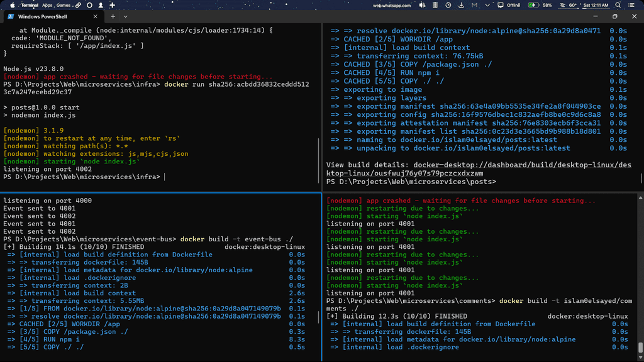
Task: Click 'watching extensions: js,mjs,cjs,json' line
Action: click(x=96, y=154)
